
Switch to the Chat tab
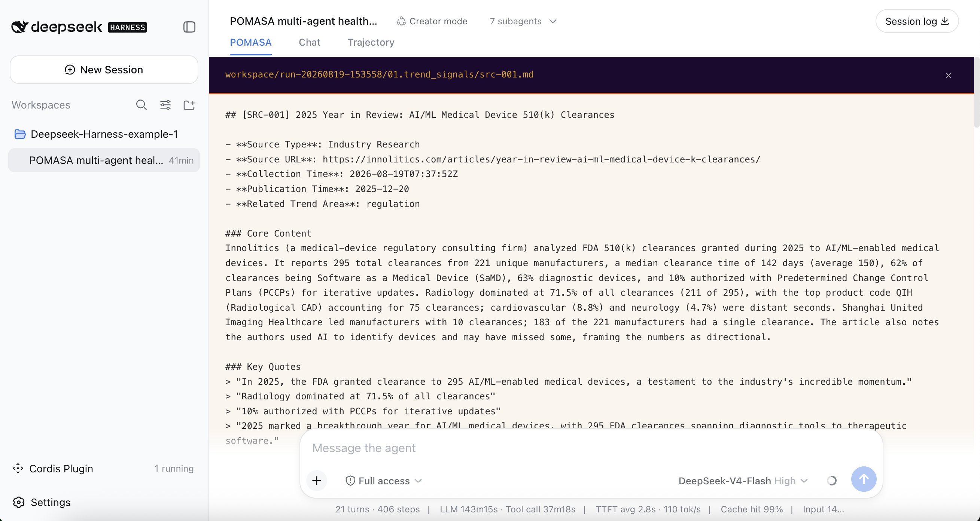coord(309,42)
